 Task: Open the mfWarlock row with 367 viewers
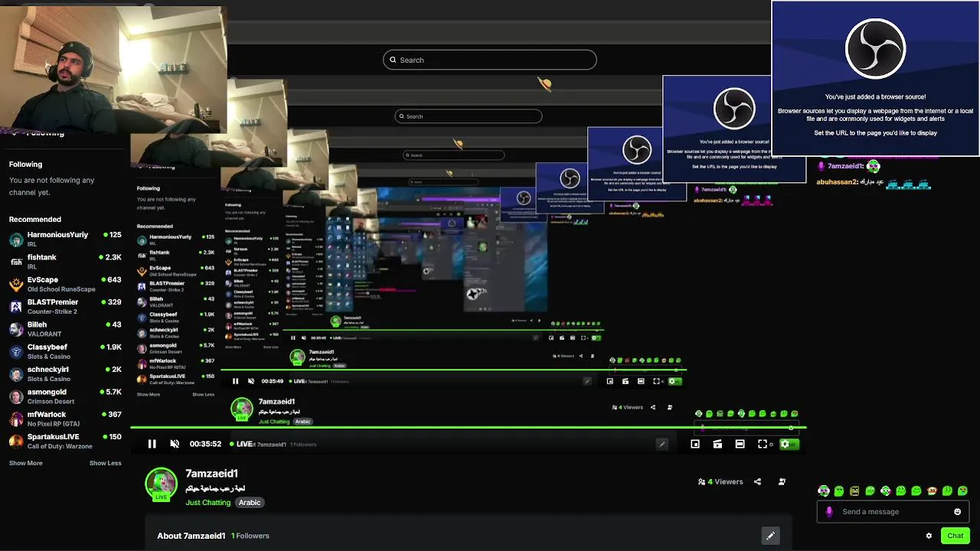coord(65,419)
